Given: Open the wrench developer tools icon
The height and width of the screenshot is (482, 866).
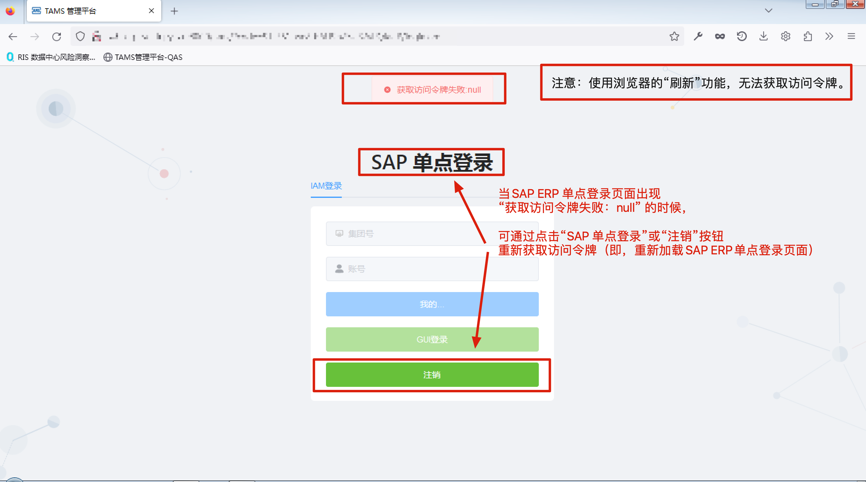Looking at the screenshot, I should pyautogui.click(x=698, y=36).
